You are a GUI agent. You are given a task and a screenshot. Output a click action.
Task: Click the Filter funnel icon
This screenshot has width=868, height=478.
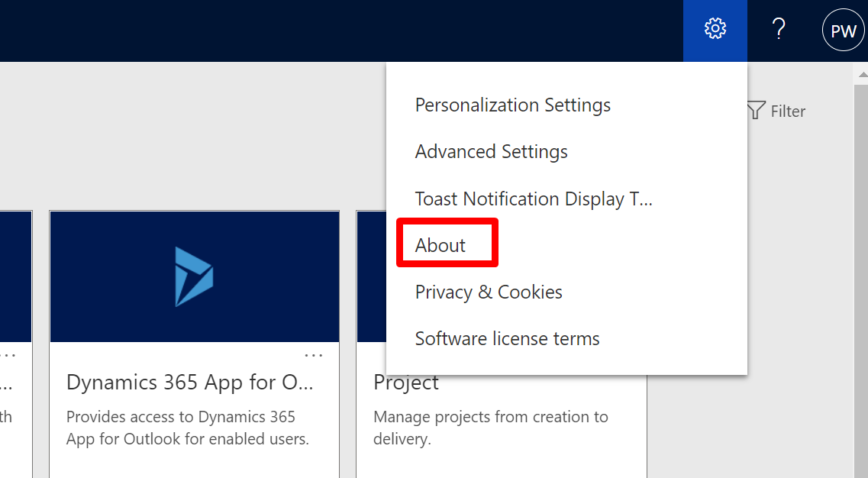756,111
